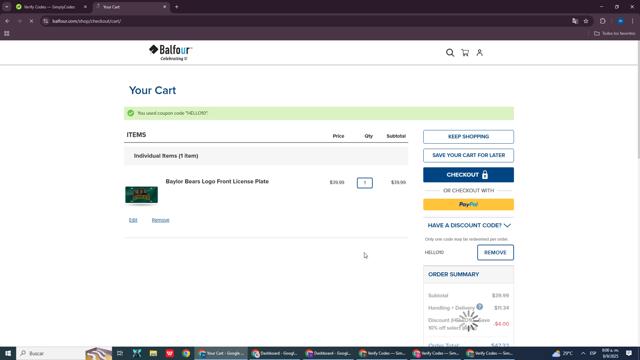The image size is (640, 360).
Task: Click the Handling + Delivery help icon
Action: pyautogui.click(x=480, y=307)
